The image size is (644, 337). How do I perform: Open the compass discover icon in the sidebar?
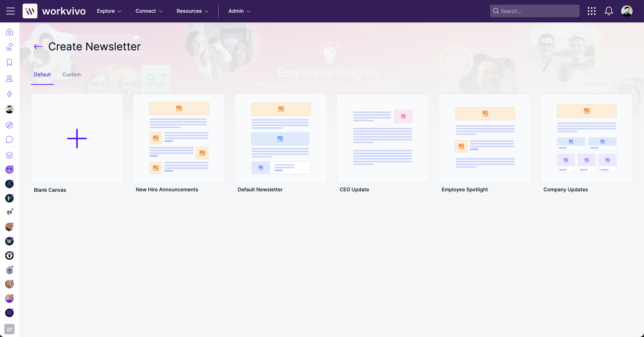click(9, 125)
